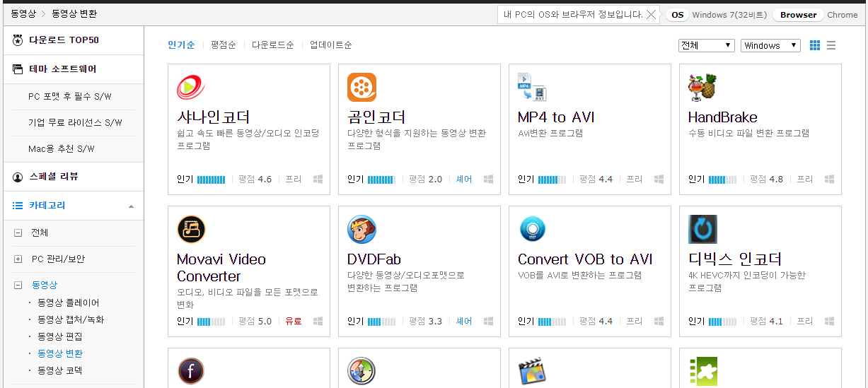Sort by 다운로드순
The height and width of the screenshot is (388, 868).
[272, 45]
